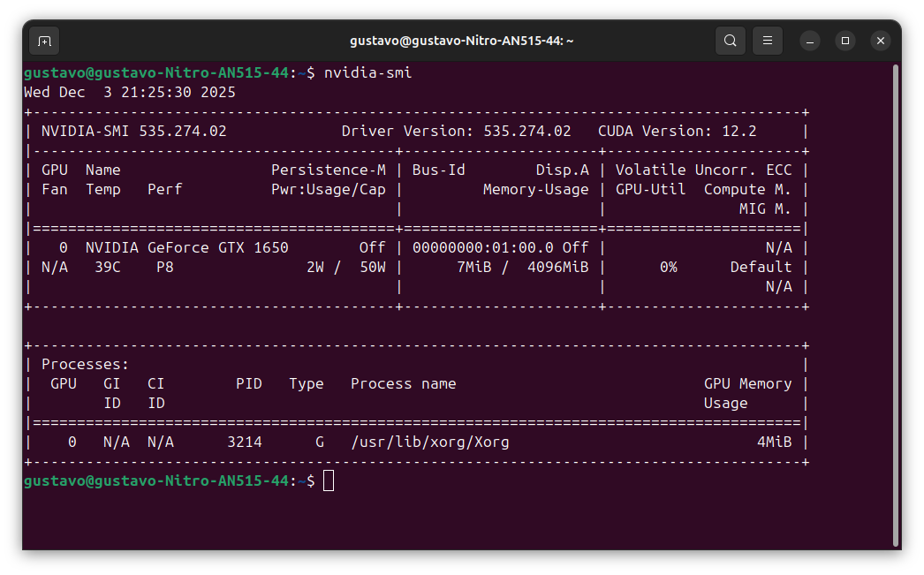The width and height of the screenshot is (924, 575).
Task: Click the 4096MiB total memory value
Action: [x=557, y=267]
